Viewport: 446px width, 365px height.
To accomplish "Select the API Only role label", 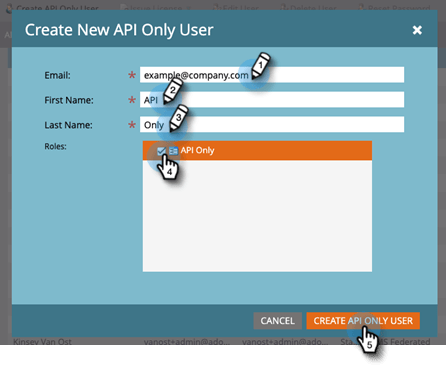I will pyautogui.click(x=197, y=150).
